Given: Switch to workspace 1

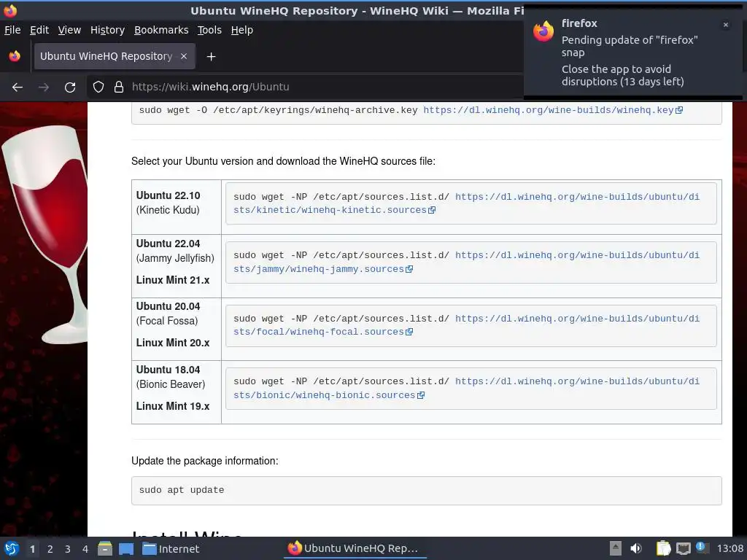Looking at the screenshot, I should click(32, 549).
